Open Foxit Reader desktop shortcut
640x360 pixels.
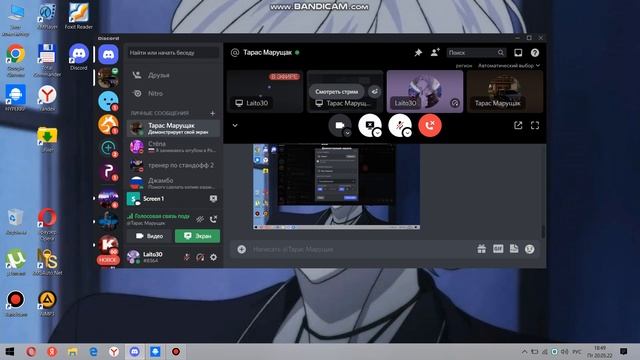pos(79,16)
